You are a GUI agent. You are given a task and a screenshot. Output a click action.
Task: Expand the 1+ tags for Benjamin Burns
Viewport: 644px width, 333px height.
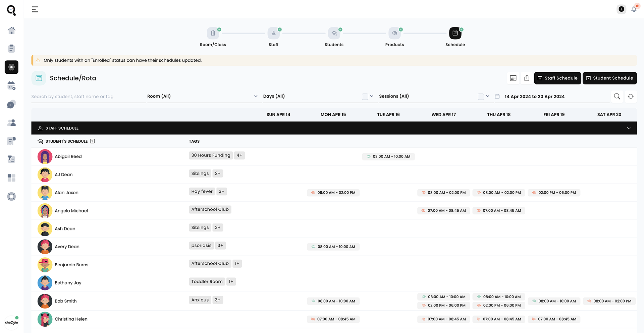[237, 264]
